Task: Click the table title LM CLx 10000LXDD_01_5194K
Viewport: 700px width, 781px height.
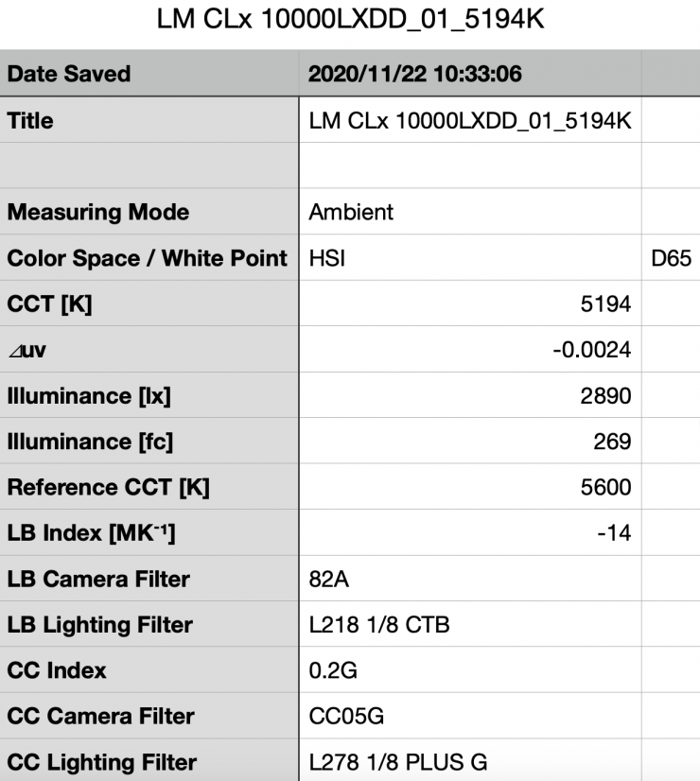Action: click(x=349, y=19)
